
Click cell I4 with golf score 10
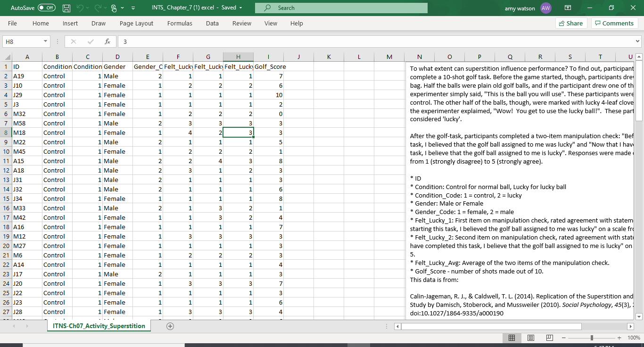[x=268, y=95]
